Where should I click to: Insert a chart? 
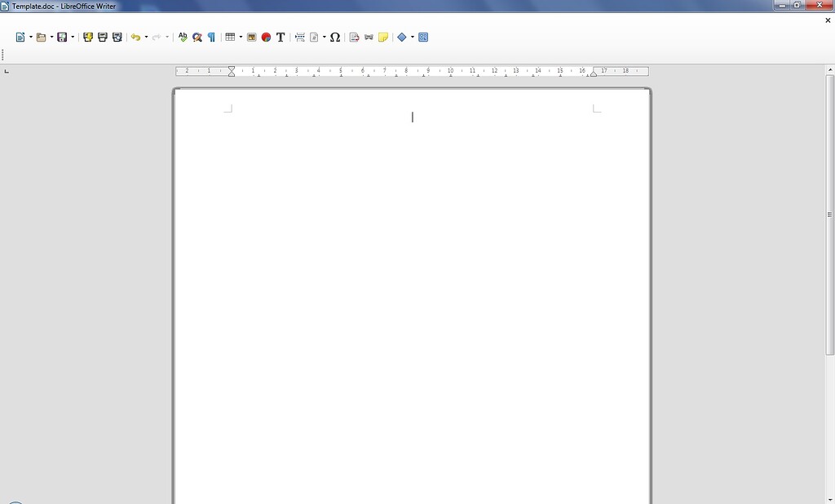(265, 37)
